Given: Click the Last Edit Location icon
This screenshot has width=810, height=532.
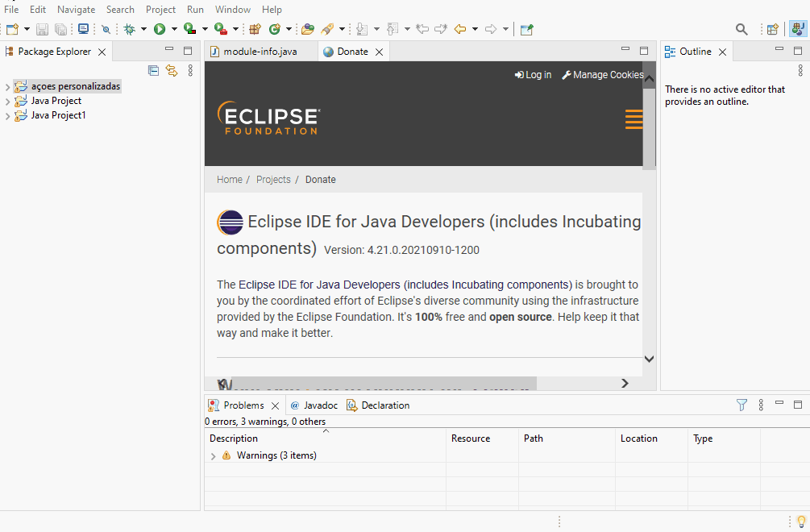Looking at the screenshot, I should 422,30.
